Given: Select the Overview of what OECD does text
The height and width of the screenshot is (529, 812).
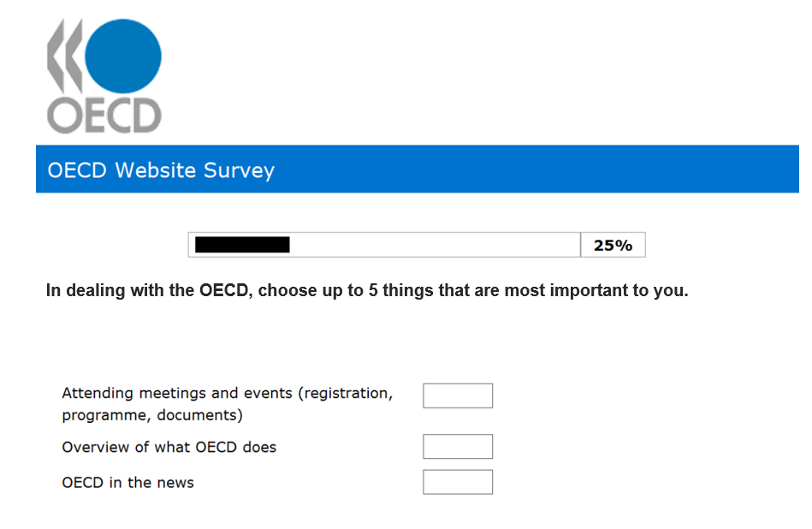Looking at the screenshot, I should coord(169,447).
